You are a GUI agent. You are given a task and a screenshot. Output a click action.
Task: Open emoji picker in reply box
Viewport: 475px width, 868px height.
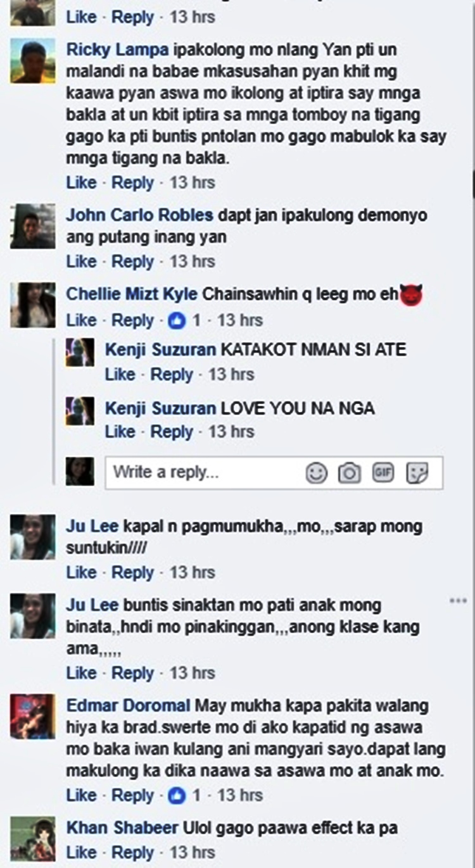(317, 472)
